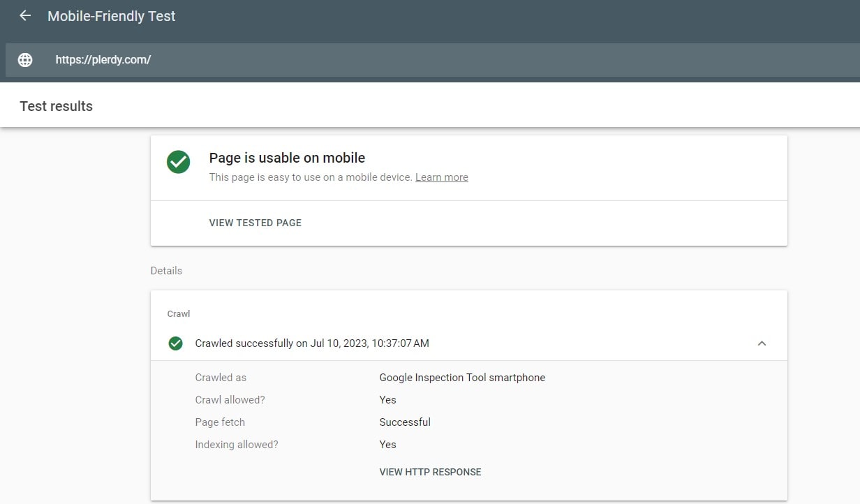Collapse the Crawl section with the chevron

coord(762,343)
